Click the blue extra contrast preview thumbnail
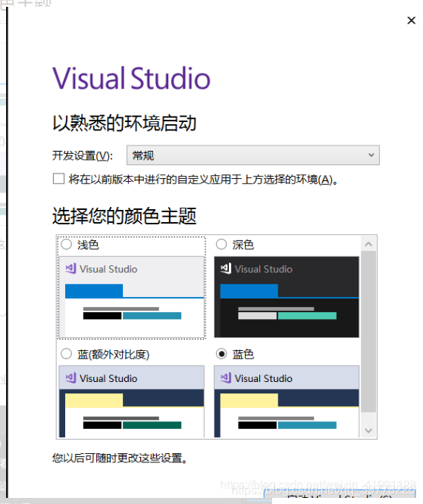 (x=132, y=401)
